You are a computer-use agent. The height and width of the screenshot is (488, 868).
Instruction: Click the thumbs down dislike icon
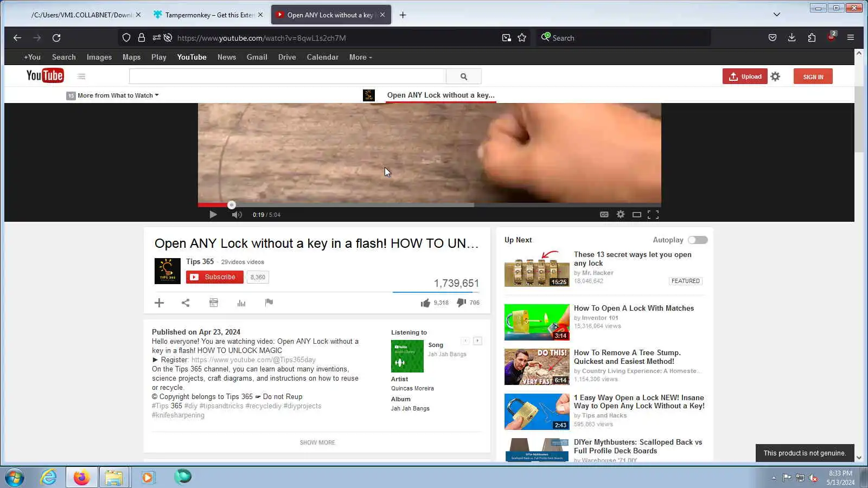click(x=461, y=303)
